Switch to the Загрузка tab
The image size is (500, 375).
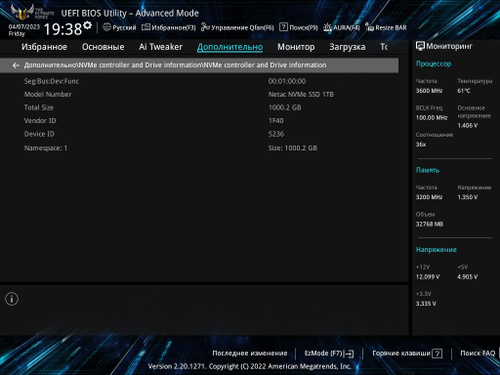pyautogui.click(x=347, y=47)
